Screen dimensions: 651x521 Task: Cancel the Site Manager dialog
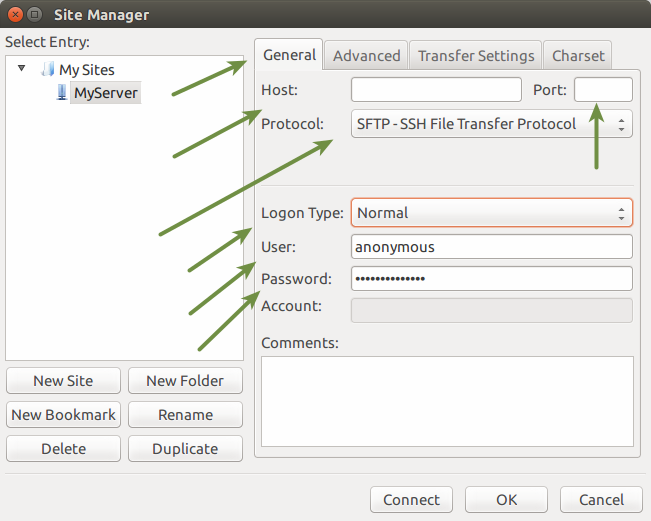click(600, 500)
